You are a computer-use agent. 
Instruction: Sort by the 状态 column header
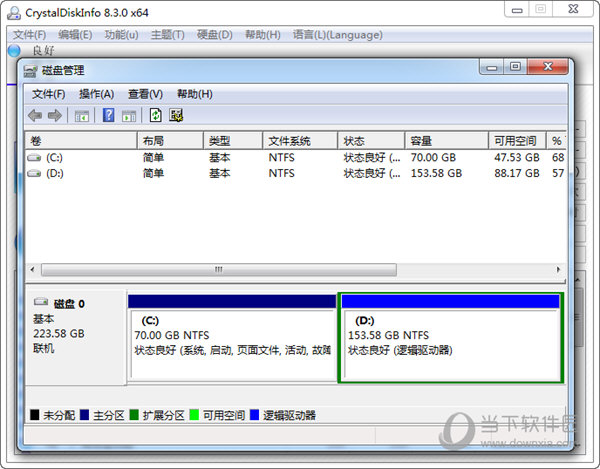point(371,141)
